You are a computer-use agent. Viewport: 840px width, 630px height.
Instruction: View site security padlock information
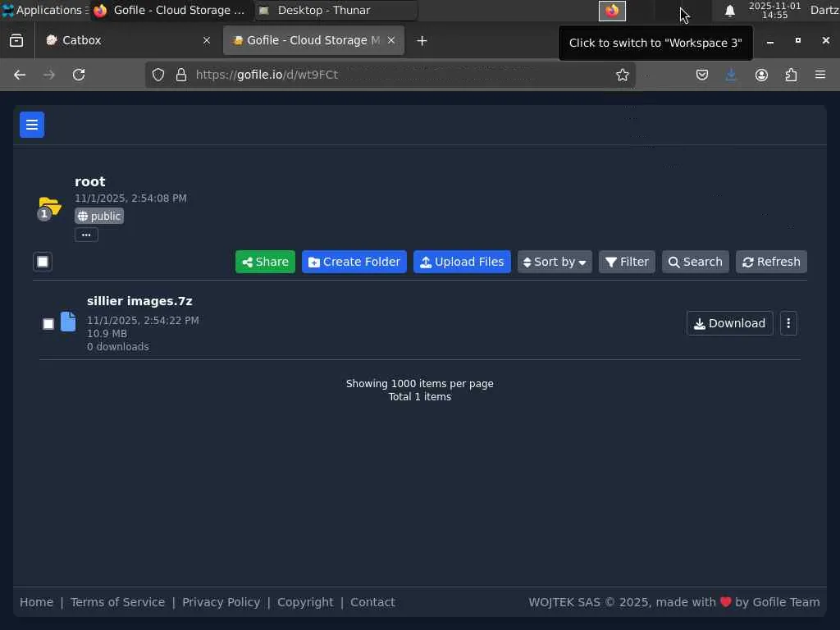click(x=181, y=75)
